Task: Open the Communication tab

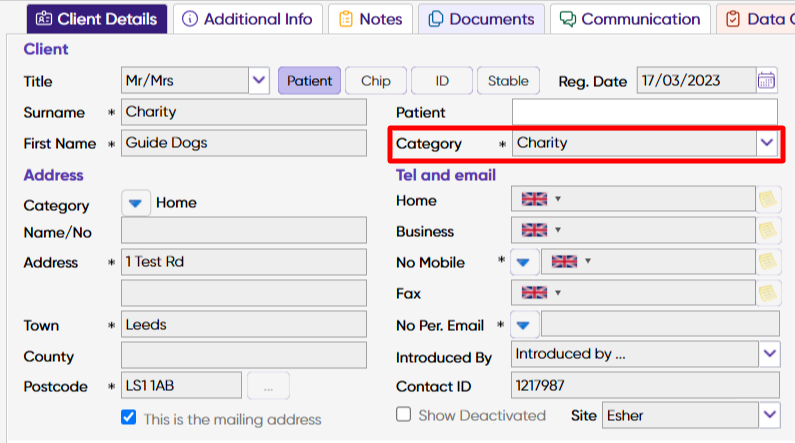Action: (630, 19)
